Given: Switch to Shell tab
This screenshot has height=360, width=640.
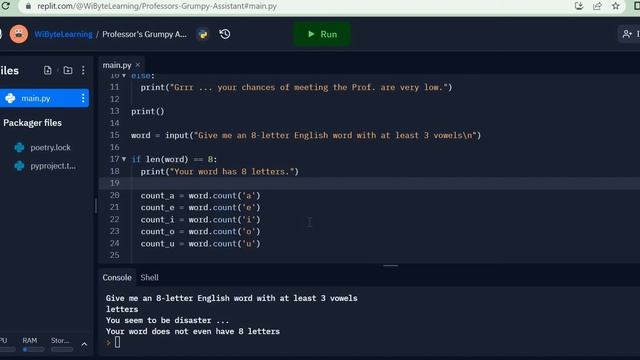Looking at the screenshot, I should 149,278.
